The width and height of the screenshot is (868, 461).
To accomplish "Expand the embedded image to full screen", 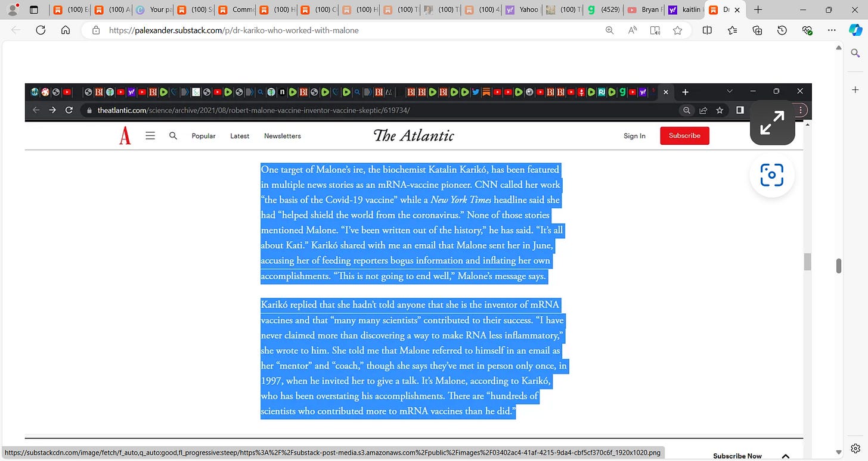I will pos(772,123).
